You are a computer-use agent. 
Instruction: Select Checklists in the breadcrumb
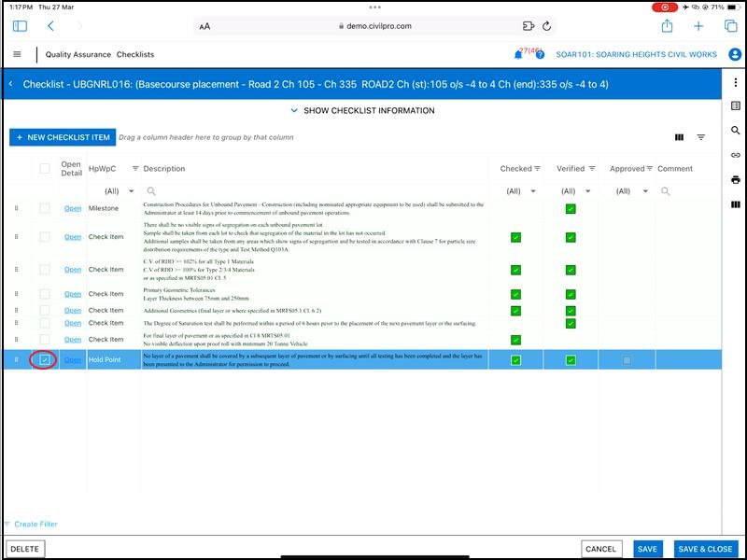tap(135, 55)
